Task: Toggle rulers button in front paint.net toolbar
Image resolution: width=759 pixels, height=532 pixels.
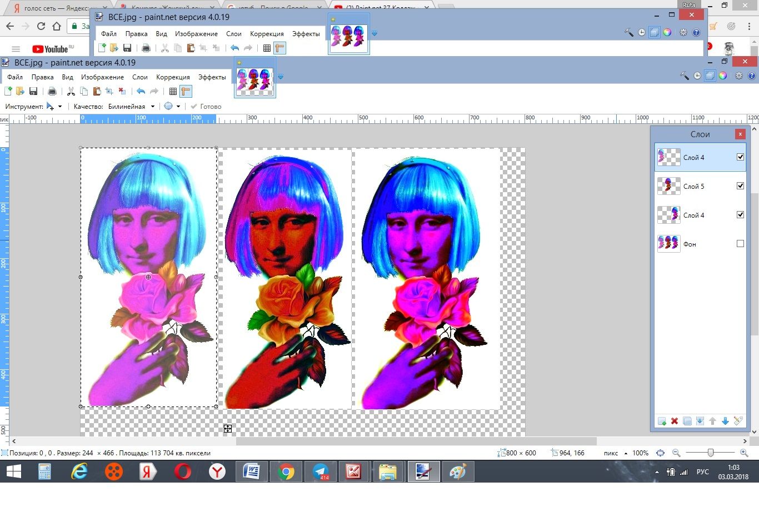Action: coord(186,91)
